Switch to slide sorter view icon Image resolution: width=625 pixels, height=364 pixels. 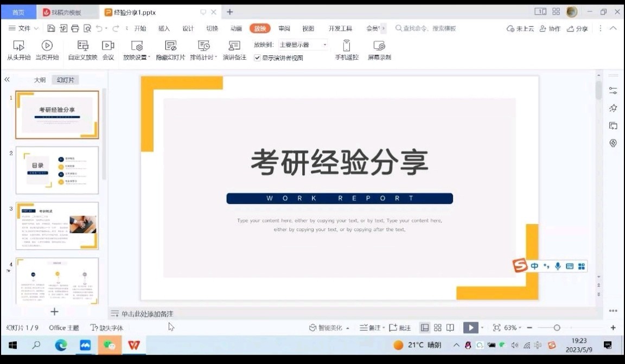tap(438, 328)
